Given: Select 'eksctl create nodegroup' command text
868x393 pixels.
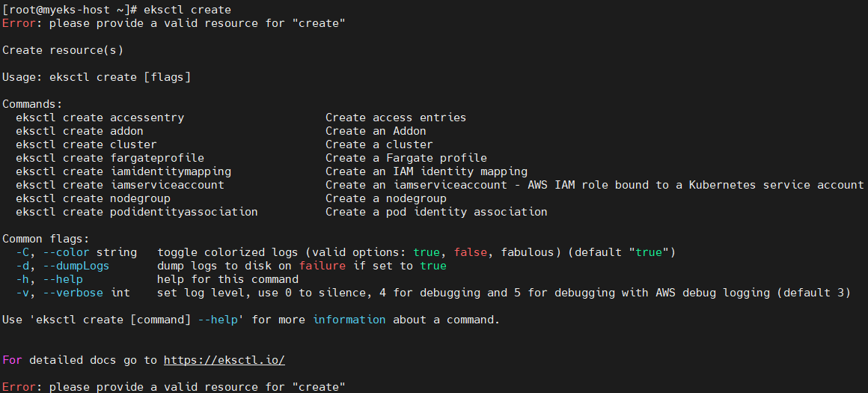Looking at the screenshot, I should (93, 198).
